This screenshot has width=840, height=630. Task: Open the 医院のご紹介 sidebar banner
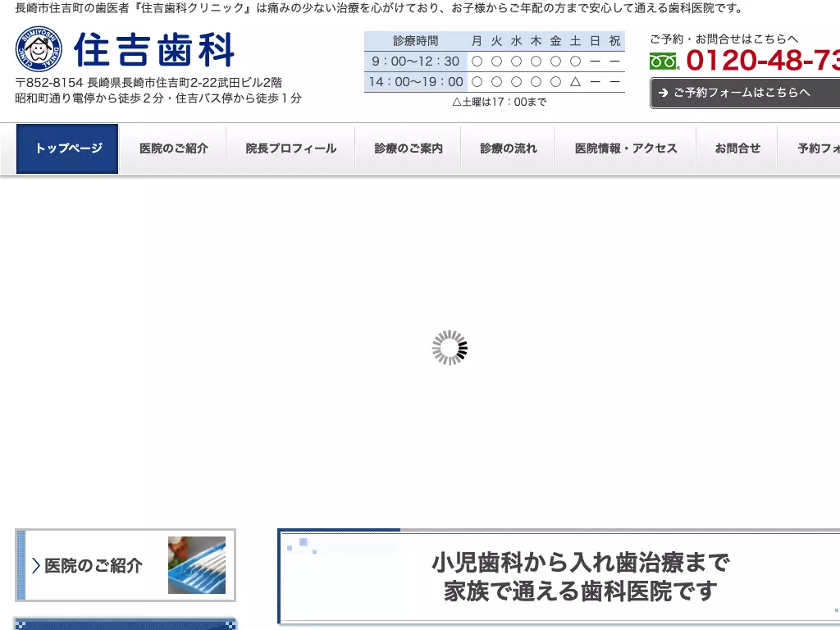126,565
